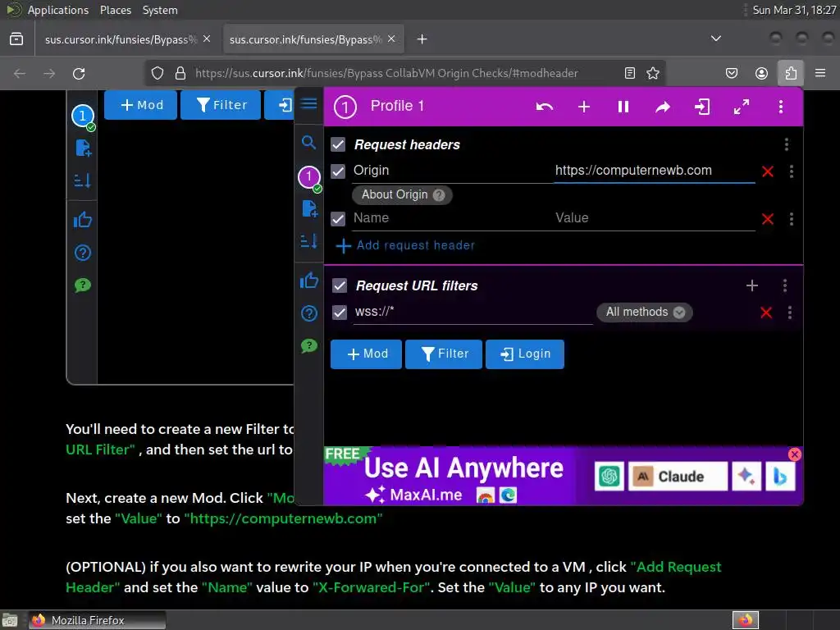Image resolution: width=840 pixels, height=630 pixels.
Task: Open Origin row more options
Action: pyautogui.click(x=792, y=171)
